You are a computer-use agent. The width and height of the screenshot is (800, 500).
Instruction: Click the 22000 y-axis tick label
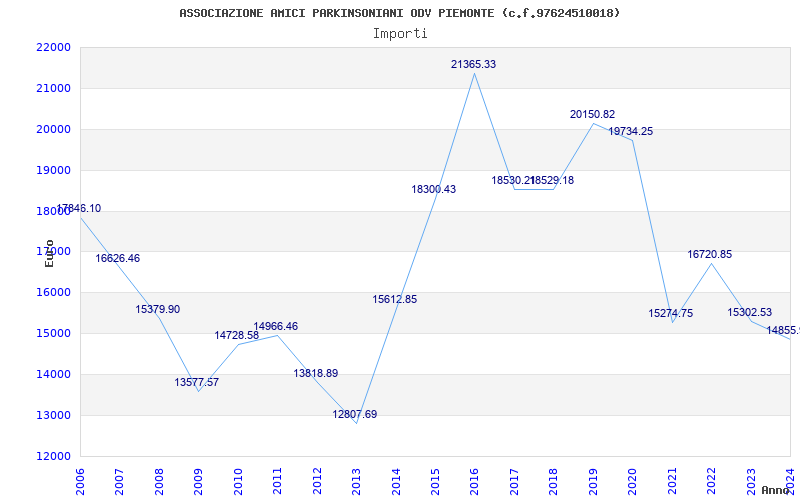(x=53, y=47)
